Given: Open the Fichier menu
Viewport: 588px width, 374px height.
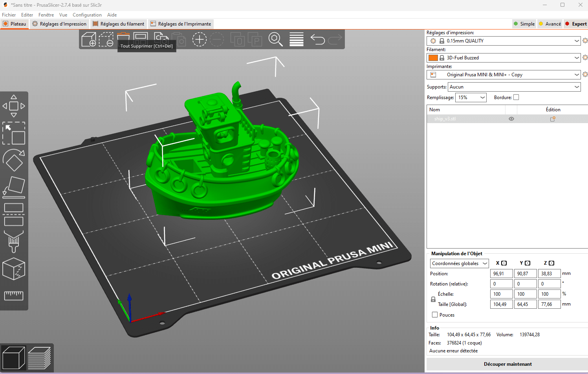Looking at the screenshot, I should pyautogui.click(x=9, y=15).
